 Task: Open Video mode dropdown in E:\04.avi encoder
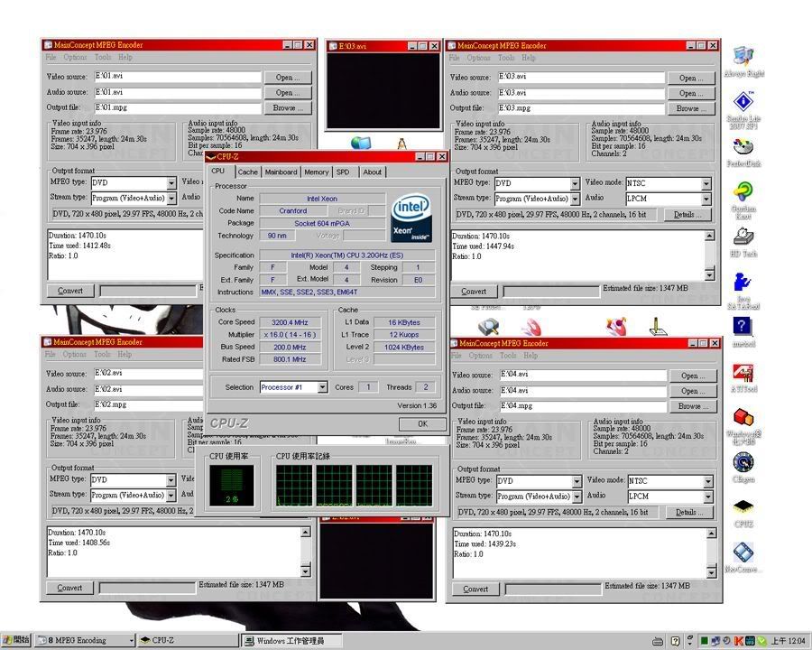708,481
